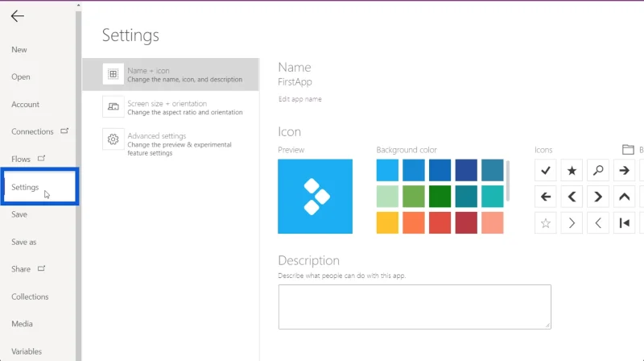Pick the salmon pink background color

click(x=493, y=223)
